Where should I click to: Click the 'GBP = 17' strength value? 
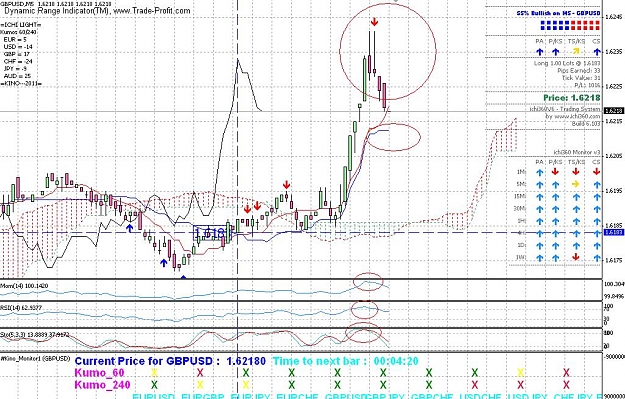[x=16, y=54]
